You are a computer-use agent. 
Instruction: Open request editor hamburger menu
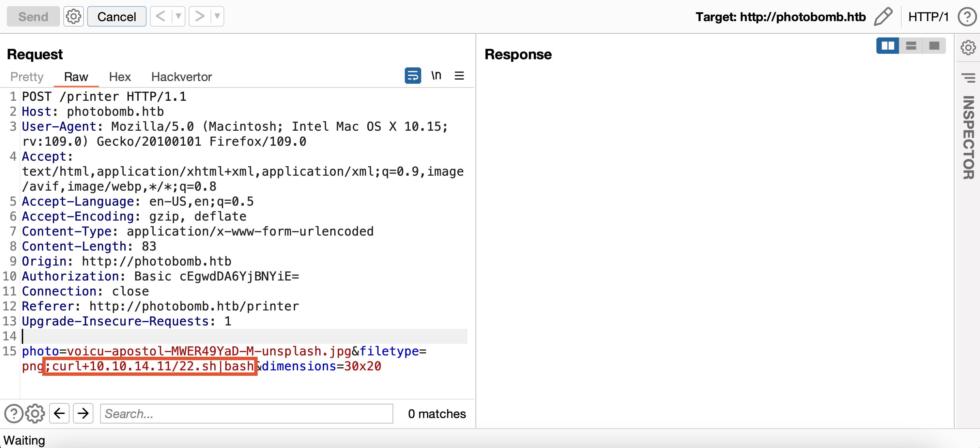click(x=459, y=76)
